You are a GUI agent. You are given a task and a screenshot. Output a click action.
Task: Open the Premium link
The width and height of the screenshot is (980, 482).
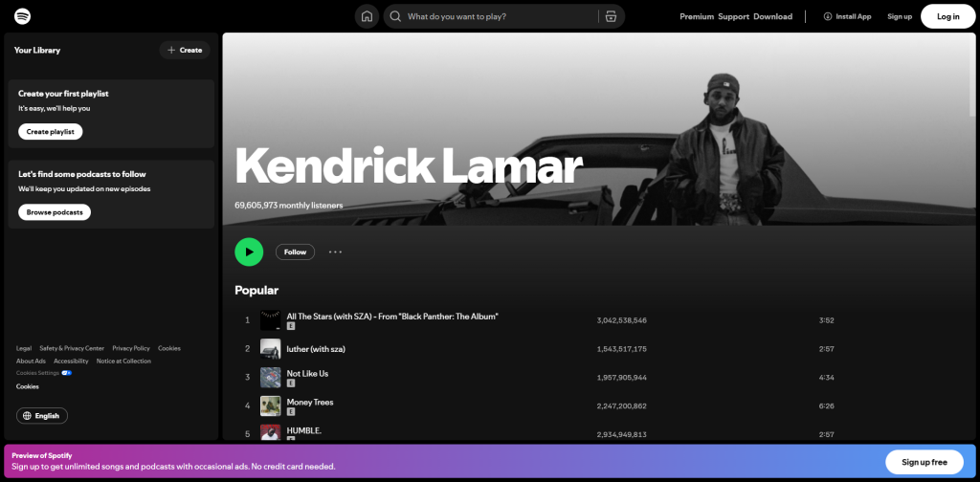[x=697, y=16]
